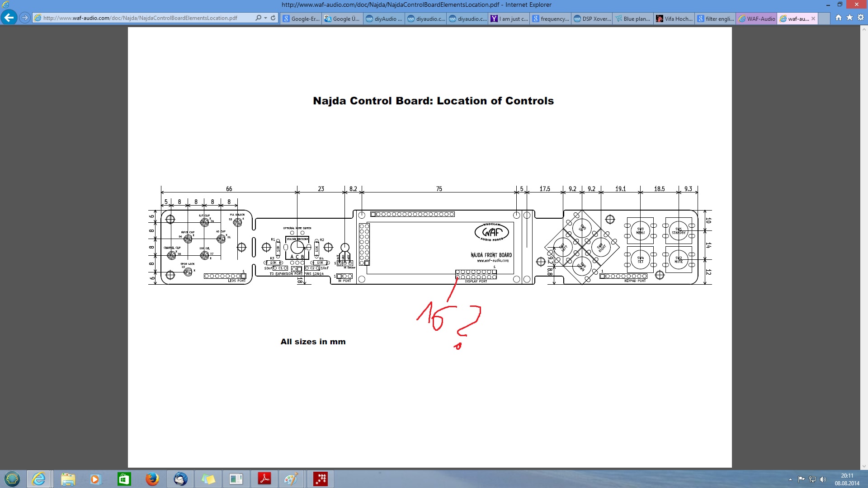The height and width of the screenshot is (488, 868).
Task: Restore down the Internet Explorer window
Action: tap(840, 5)
